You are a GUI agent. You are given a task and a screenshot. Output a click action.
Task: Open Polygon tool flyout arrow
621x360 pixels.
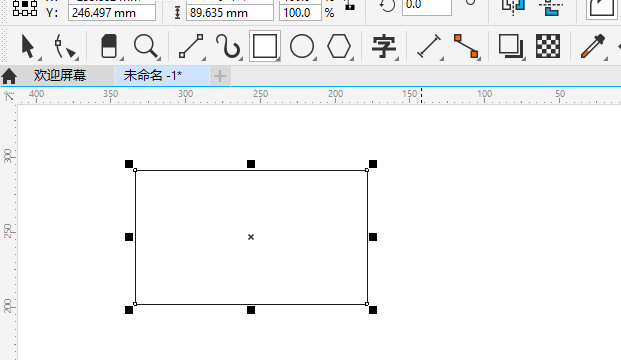(x=352, y=59)
